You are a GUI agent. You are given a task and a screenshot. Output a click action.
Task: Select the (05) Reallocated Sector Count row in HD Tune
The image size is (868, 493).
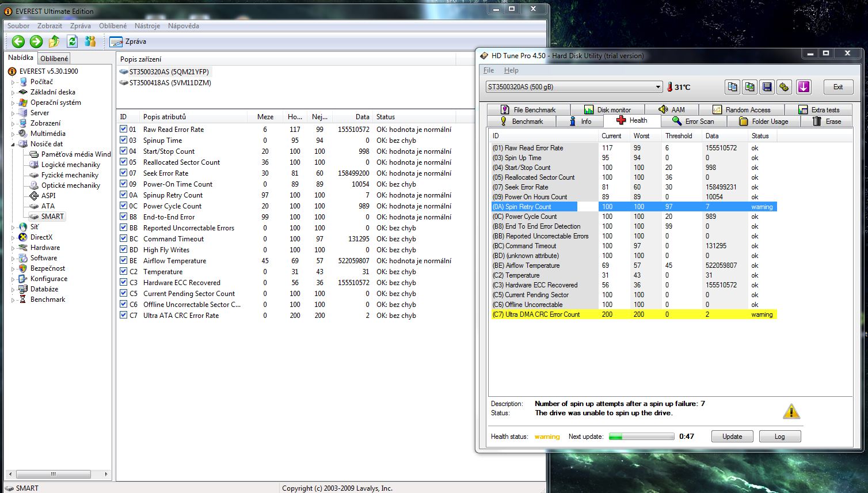(633, 177)
